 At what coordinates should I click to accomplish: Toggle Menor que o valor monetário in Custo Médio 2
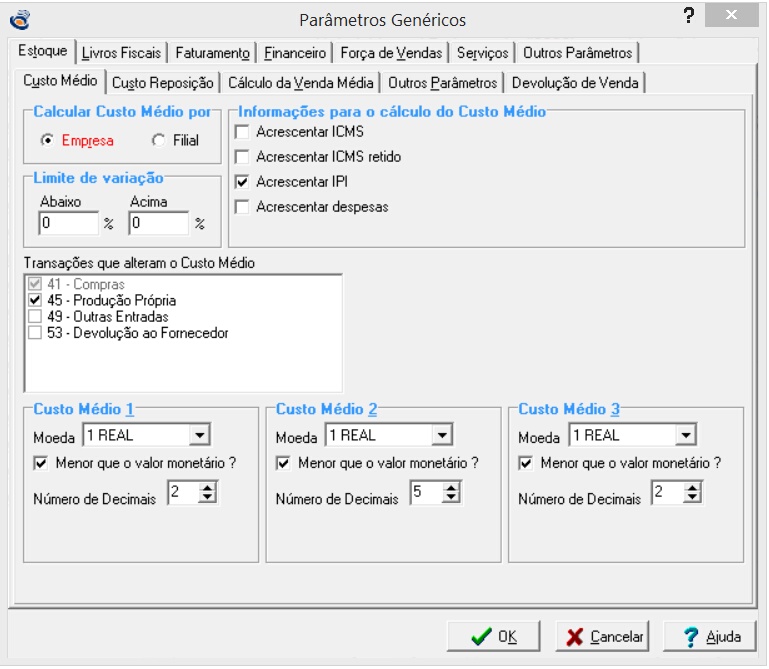point(283,463)
